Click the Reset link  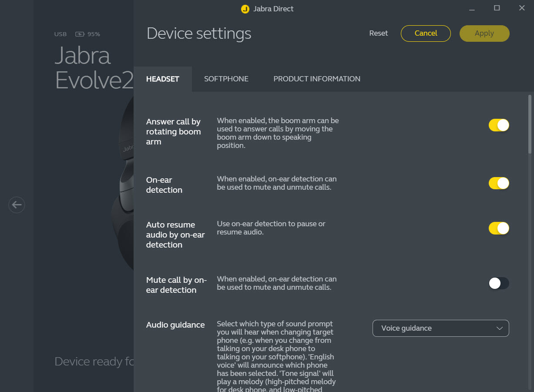point(379,33)
